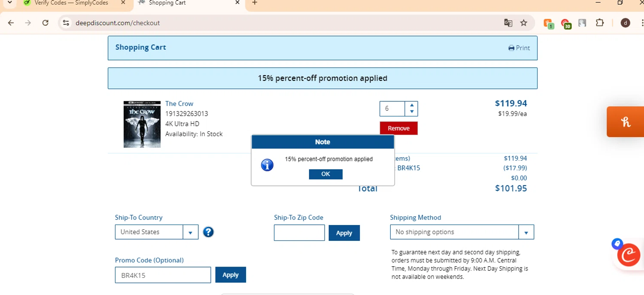The width and height of the screenshot is (644, 295).
Task: Click the Ship-To Zip Code field
Action: coord(299,233)
